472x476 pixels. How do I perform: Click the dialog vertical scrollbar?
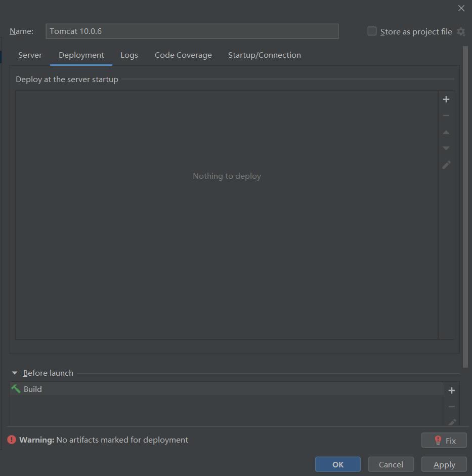click(x=465, y=207)
